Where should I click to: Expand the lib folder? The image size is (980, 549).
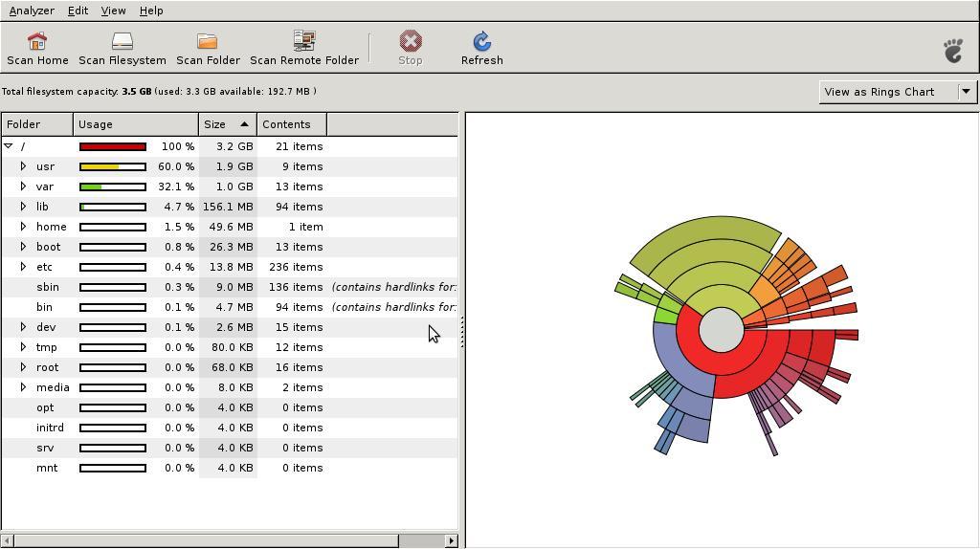click(x=23, y=206)
